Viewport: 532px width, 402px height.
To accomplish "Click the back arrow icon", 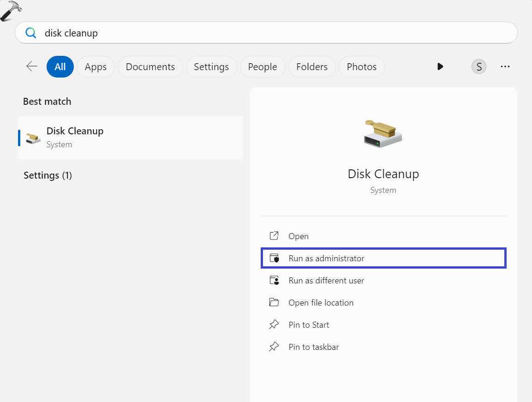I will pos(32,66).
